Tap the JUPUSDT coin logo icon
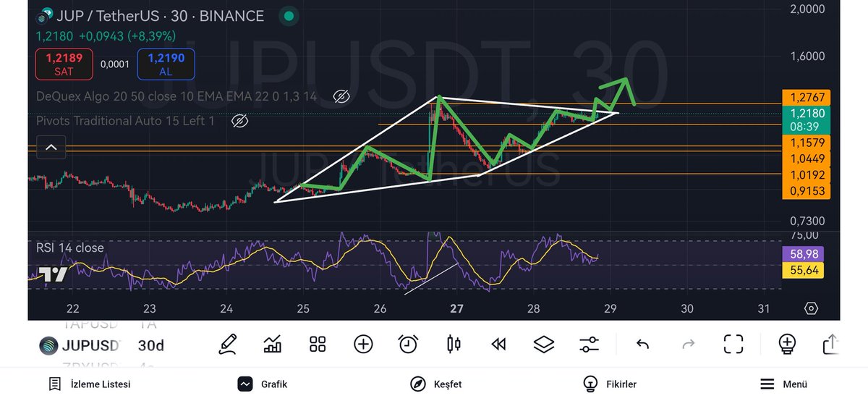Screen dimensions: 868x401 (x=49, y=345)
